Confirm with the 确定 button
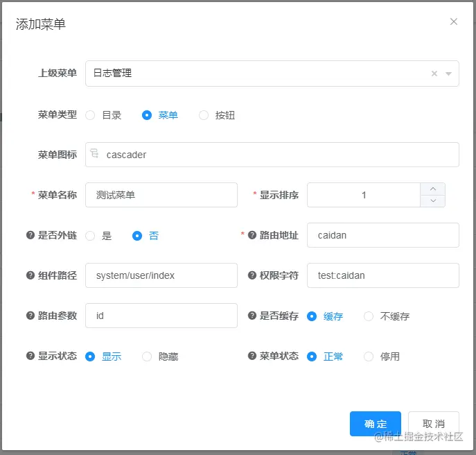This screenshot has height=455, width=476. [376, 424]
